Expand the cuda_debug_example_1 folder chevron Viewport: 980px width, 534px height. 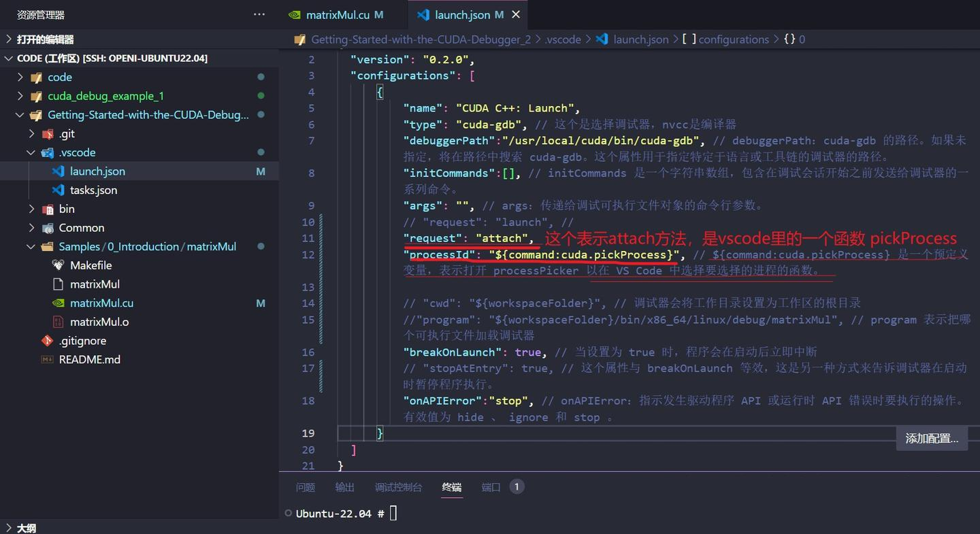pos(20,96)
